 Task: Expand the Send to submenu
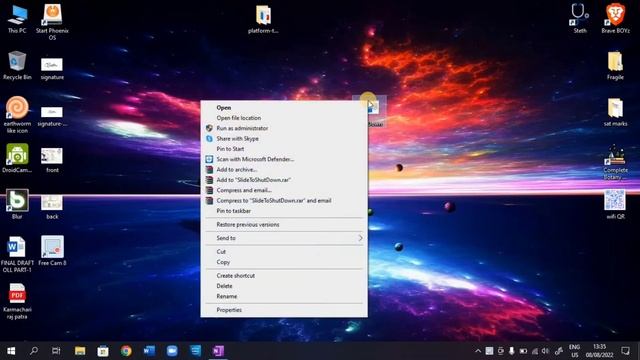coord(284,238)
